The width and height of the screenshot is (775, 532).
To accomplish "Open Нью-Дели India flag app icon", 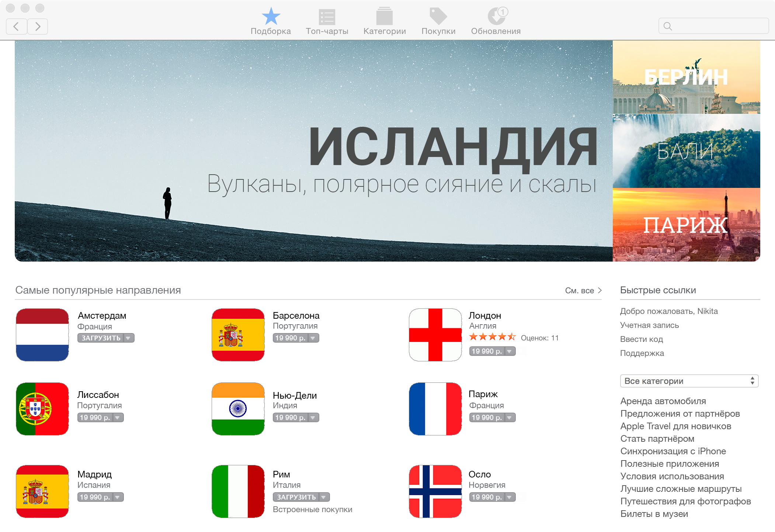I will [238, 409].
